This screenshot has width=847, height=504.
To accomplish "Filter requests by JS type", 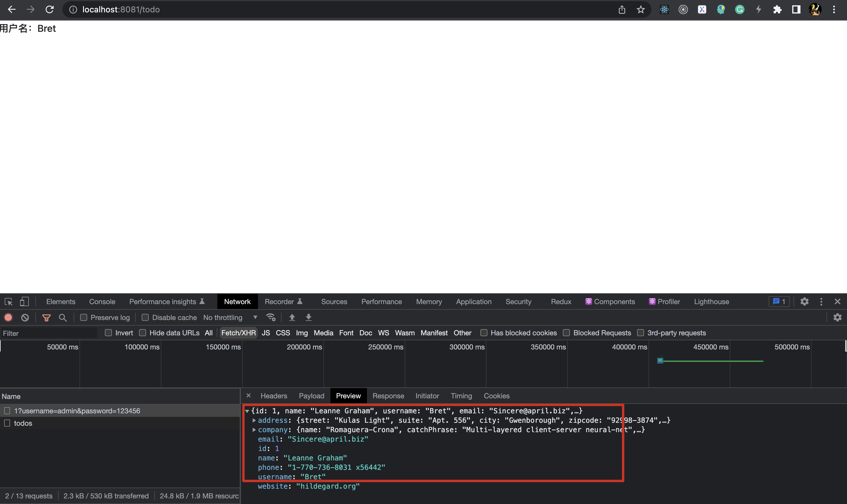I will 266,333.
